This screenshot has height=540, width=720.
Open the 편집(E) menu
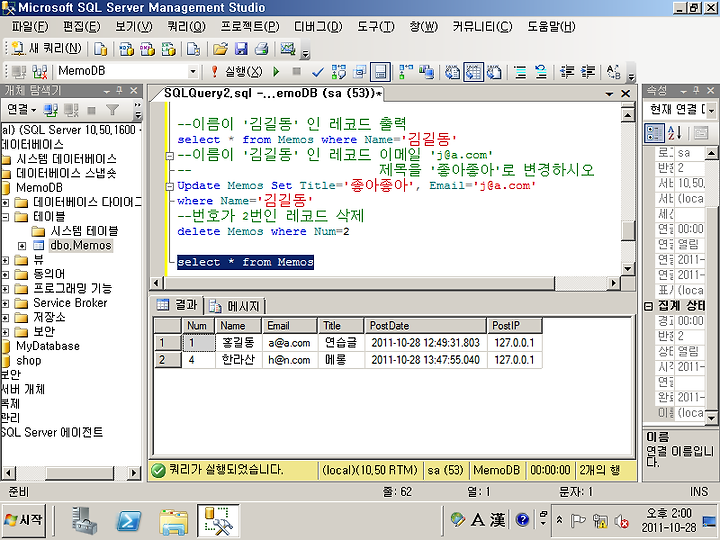(82, 27)
